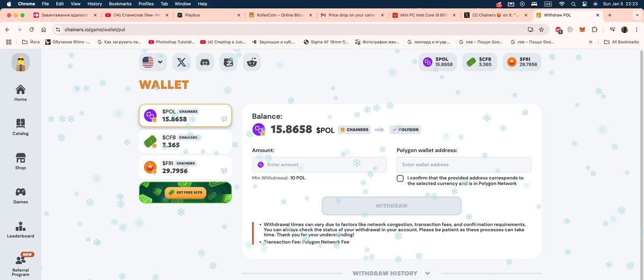Select the $FRI wallet card

[185, 167]
